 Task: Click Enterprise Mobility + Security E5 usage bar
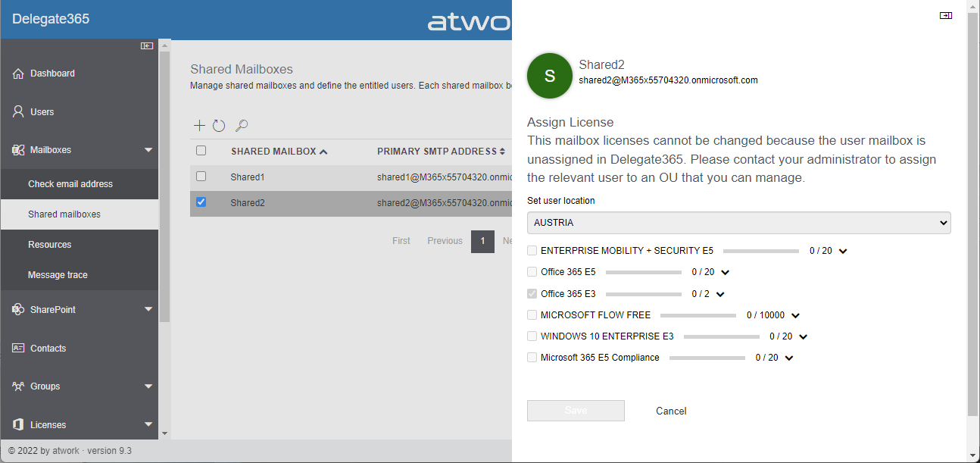(x=761, y=251)
